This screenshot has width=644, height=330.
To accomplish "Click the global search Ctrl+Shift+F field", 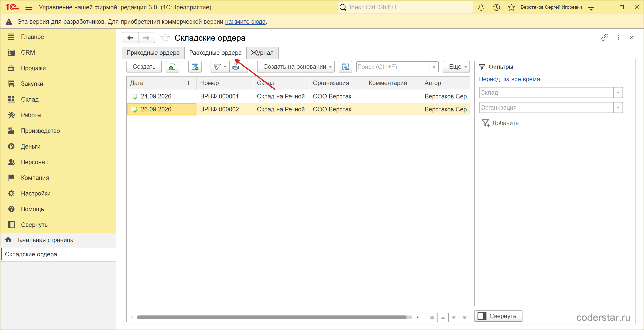I will pos(405,7).
